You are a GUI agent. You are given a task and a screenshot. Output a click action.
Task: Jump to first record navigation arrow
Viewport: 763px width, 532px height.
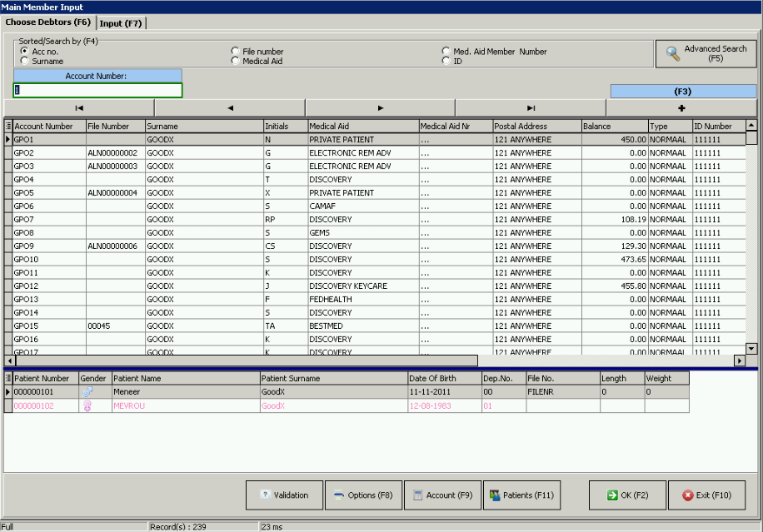[x=79, y=108]
